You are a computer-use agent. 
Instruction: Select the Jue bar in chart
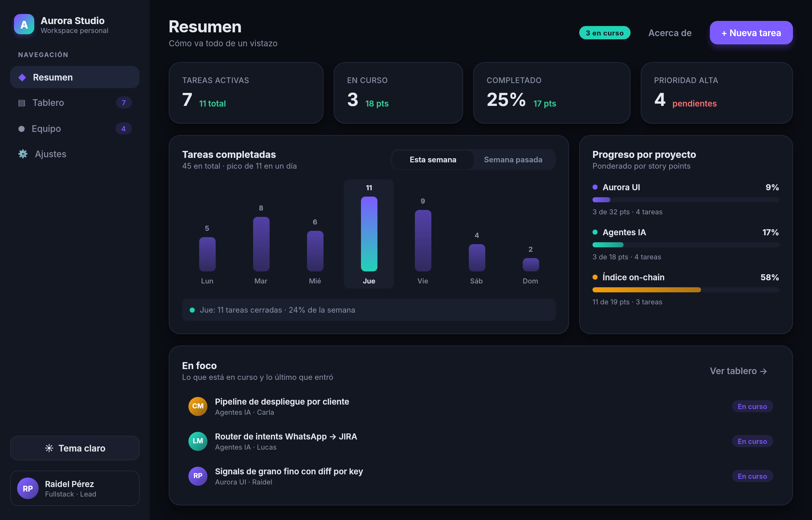coord(369,234)
